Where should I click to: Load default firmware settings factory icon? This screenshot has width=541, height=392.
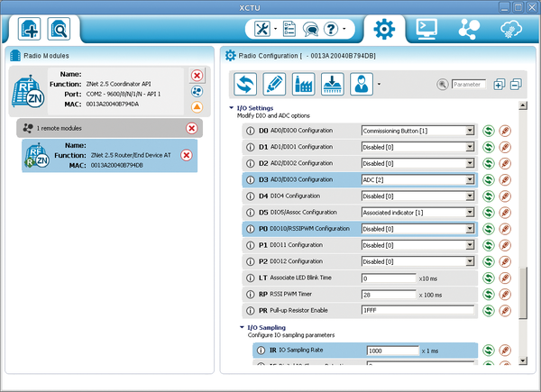(303, 84)
